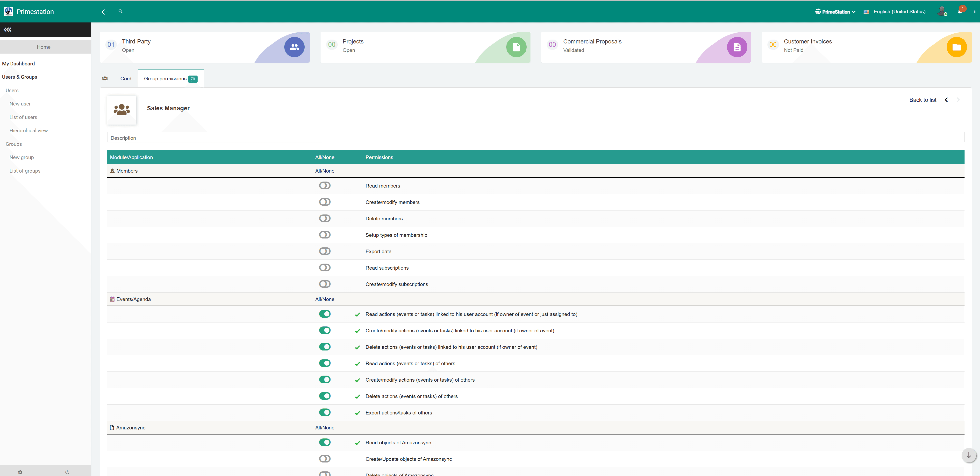The height and width of the screenshot is (476, 980).
Task: Enable Create/Update objects of Amazonsync
Action: [324, 459]
